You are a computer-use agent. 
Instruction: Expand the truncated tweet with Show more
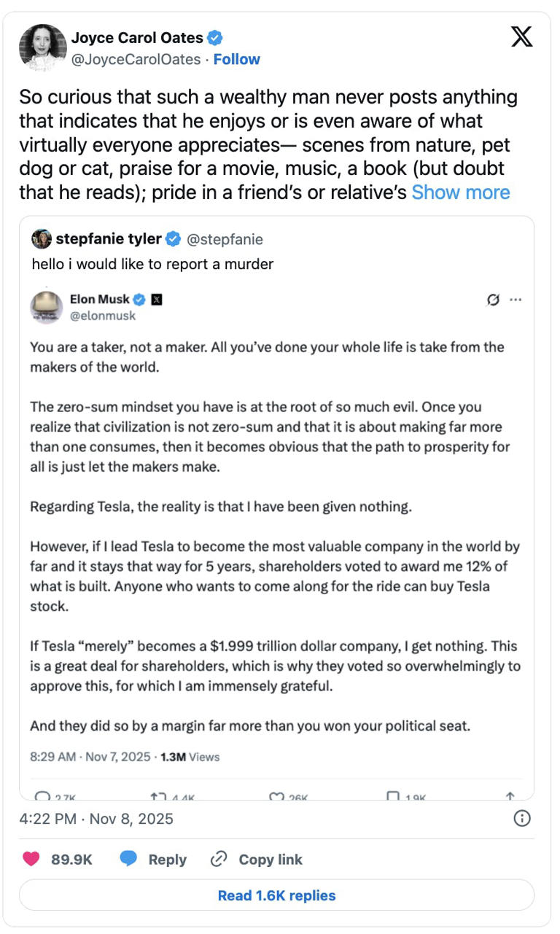pyautogui.click(x=461, y=192)
